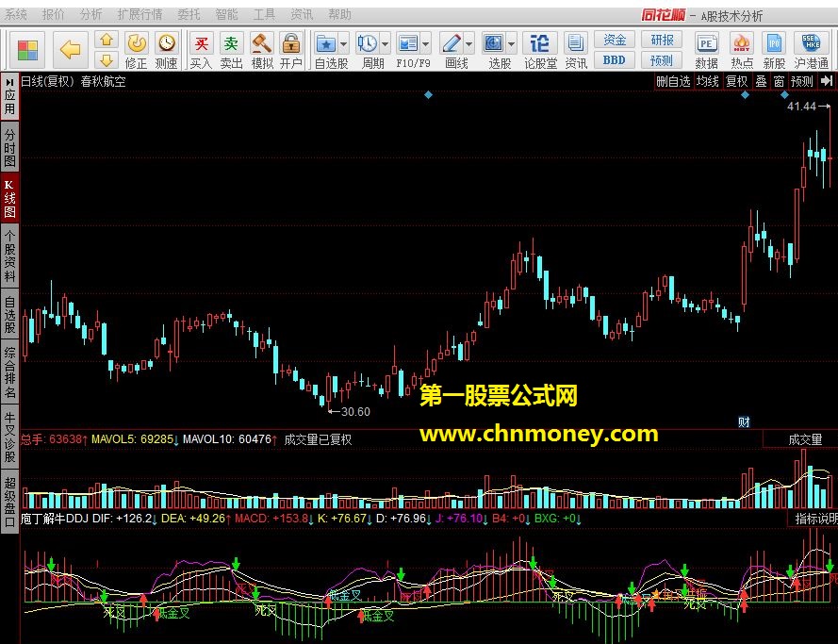Open 综合排名 sidebar tab
The height and width of the screenshot is (644, 838).
9,373
